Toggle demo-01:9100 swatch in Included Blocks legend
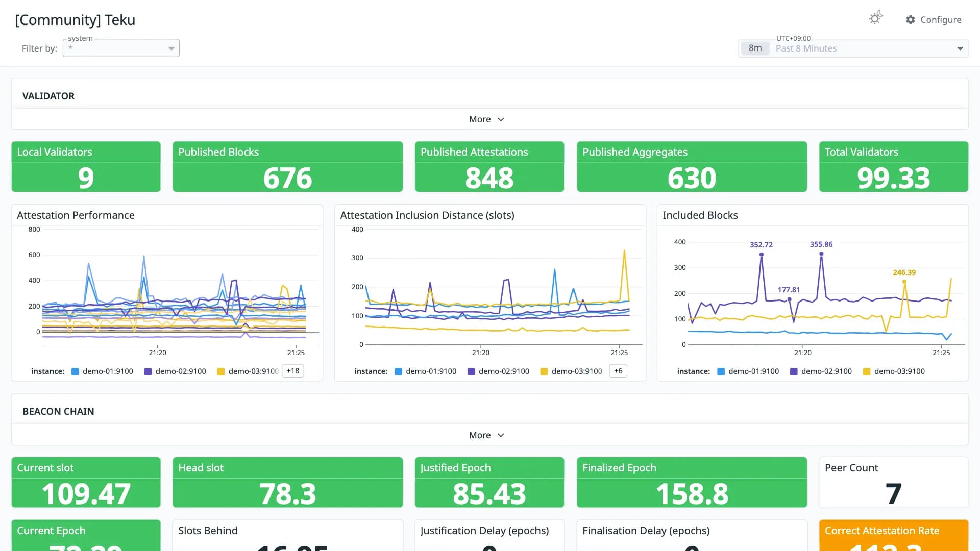 [x=721, y=372]
